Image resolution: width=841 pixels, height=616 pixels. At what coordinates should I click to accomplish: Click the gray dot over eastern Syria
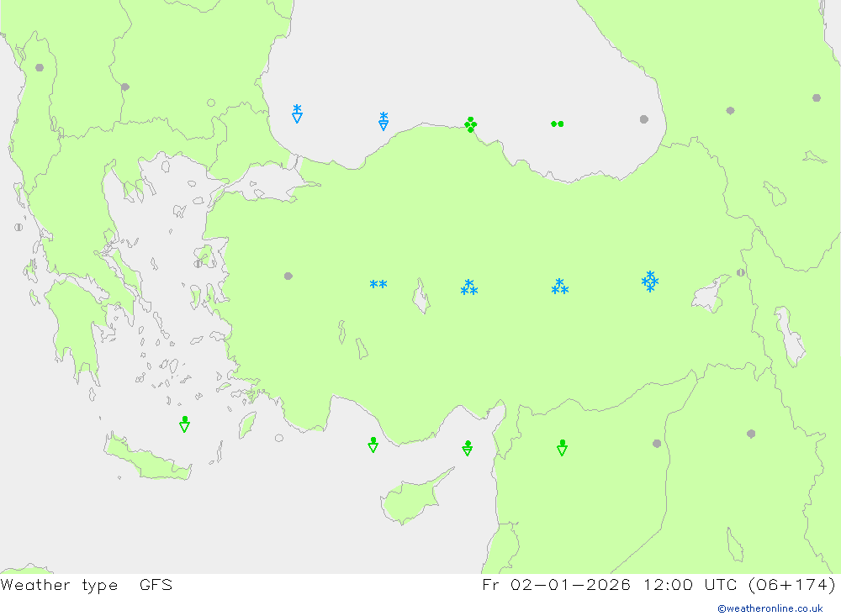click(657, 444)
